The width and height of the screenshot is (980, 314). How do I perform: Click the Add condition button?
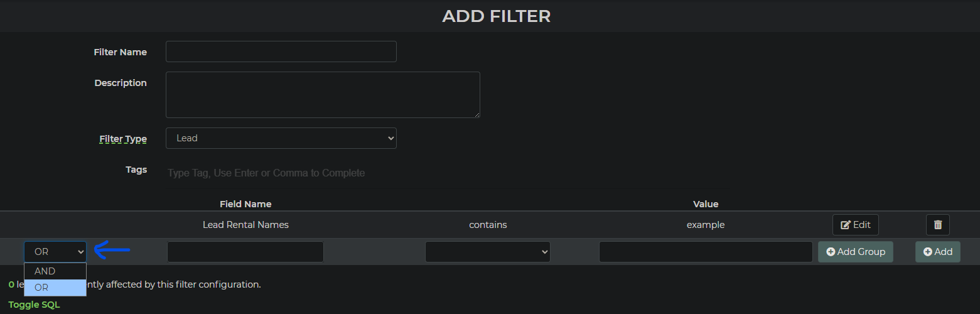pos(937,252)
